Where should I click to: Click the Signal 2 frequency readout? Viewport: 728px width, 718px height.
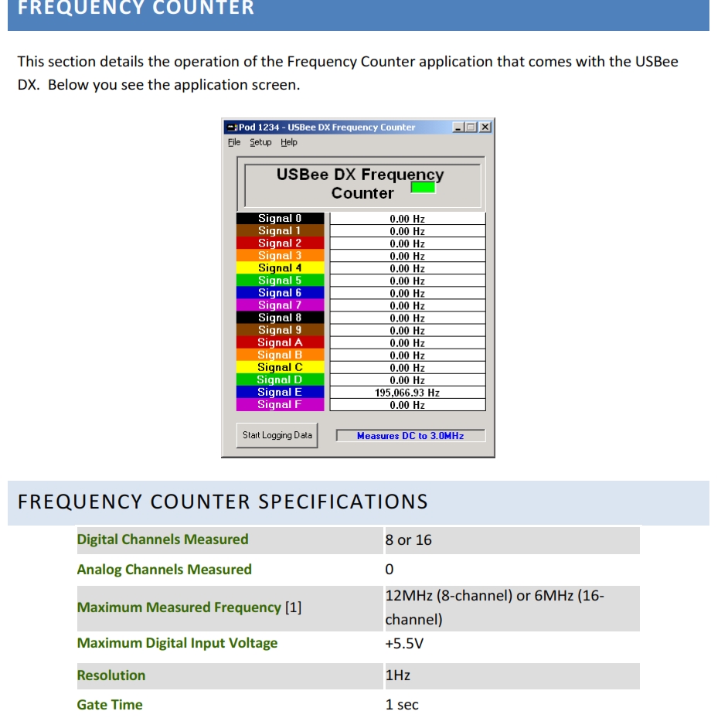[x=407, y=243]
